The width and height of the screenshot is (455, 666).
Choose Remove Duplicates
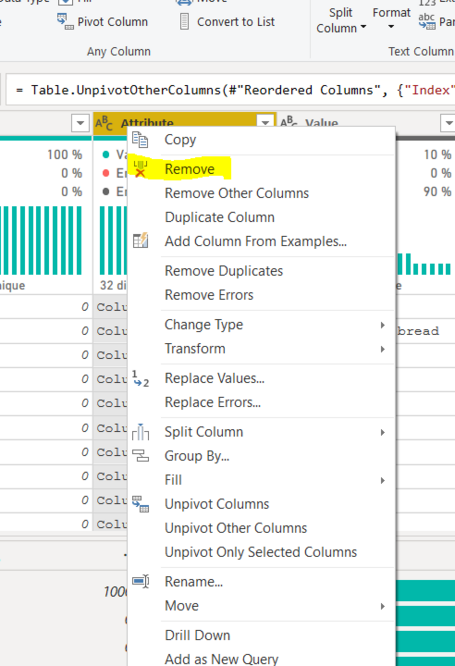click(x=224, y=271)
